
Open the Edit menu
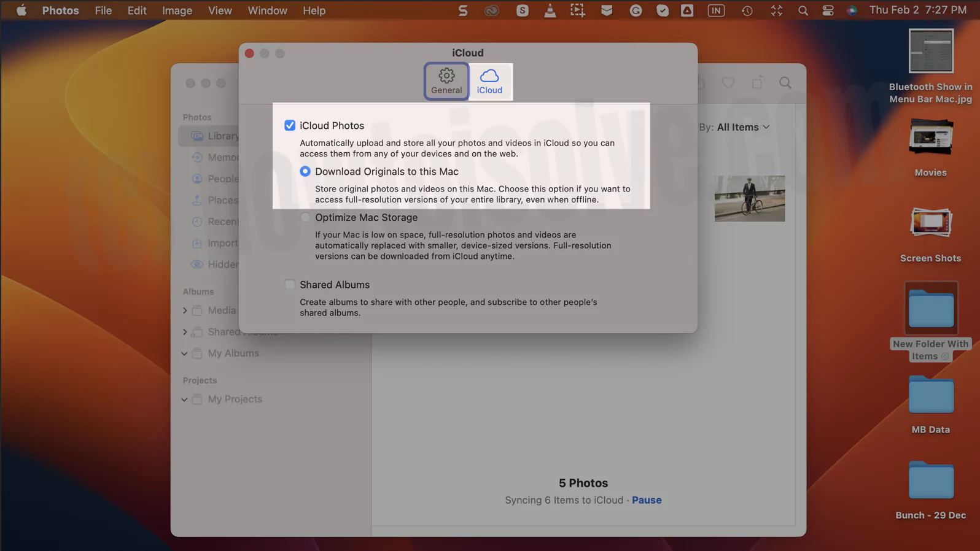[x=137, y=10]
